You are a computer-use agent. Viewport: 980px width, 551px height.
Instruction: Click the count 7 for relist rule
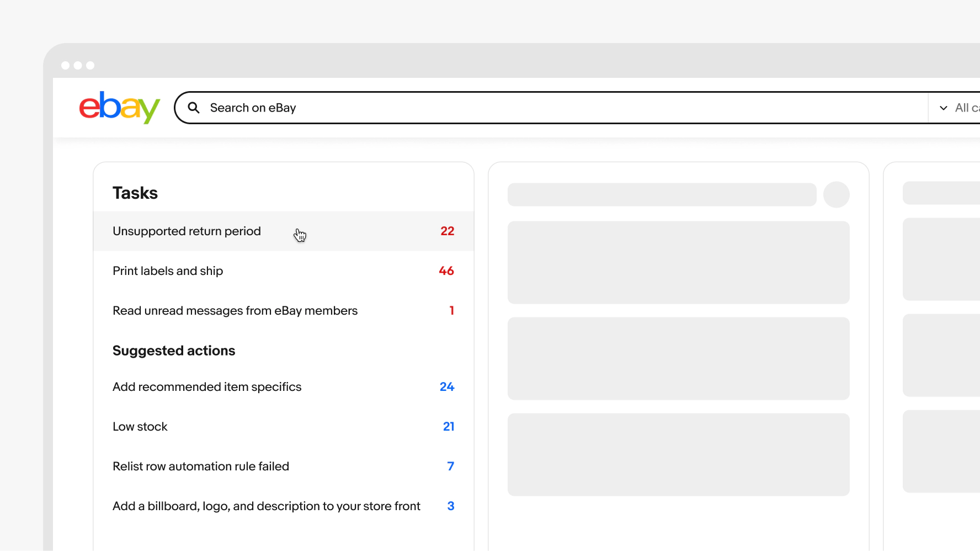pos(451,466)
